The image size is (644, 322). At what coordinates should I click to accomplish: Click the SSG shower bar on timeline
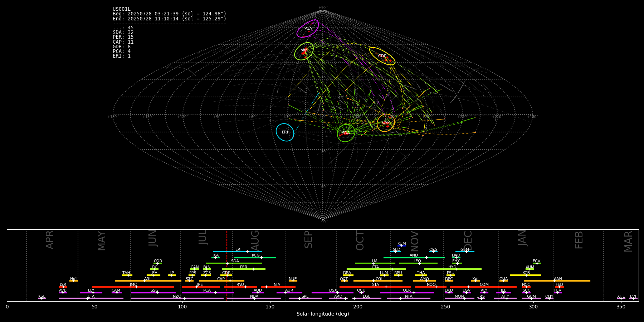pyautogui.click(x=153, y=293)
